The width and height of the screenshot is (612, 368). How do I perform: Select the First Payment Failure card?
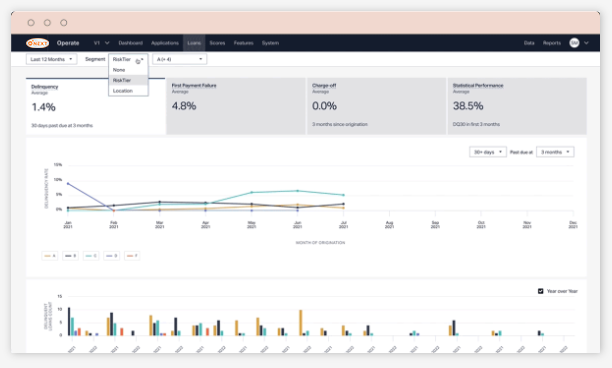point(236,106)
